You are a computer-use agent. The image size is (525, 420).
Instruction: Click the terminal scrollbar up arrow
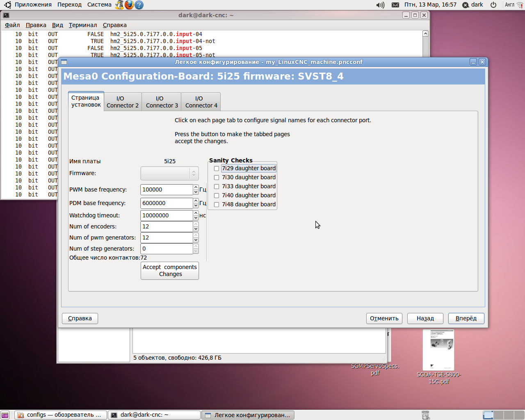[425, 34]
